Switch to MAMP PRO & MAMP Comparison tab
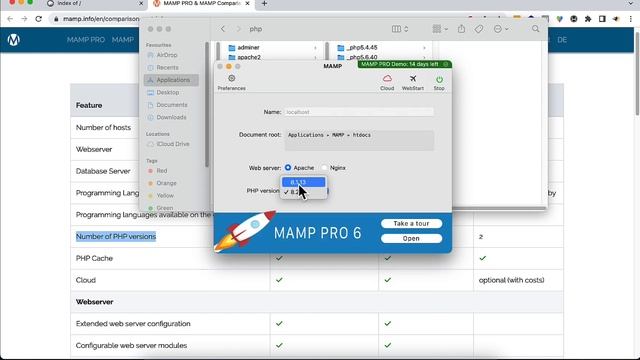Image resolution: width=640 pixels, height=360 pixels. tap(202, 4)
